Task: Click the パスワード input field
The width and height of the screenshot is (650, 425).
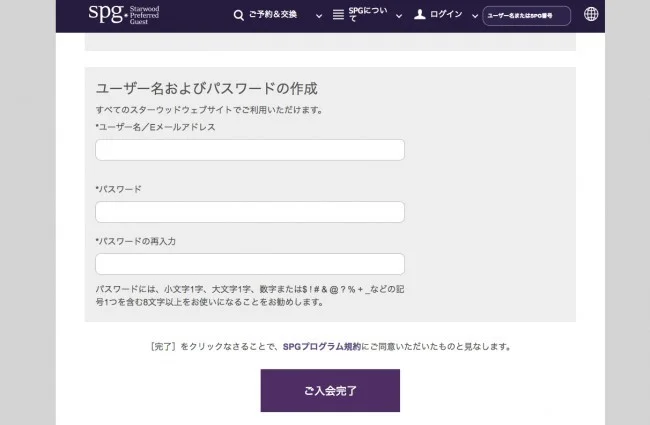Action: pos(250,212)
